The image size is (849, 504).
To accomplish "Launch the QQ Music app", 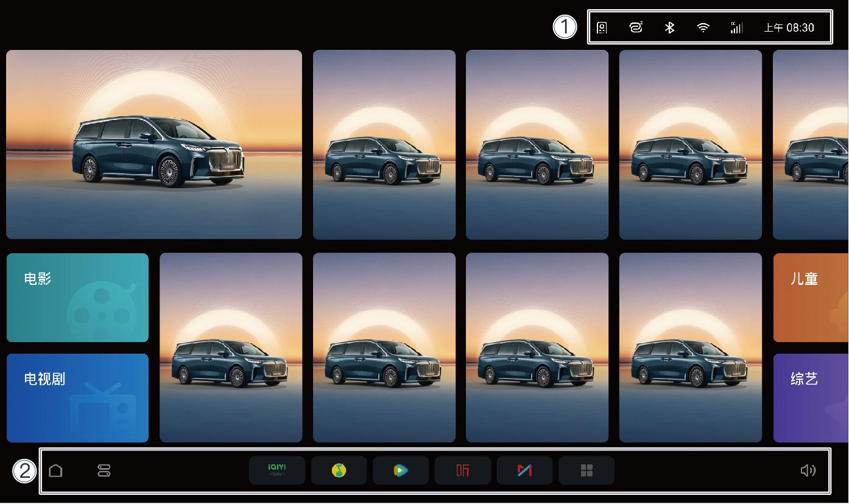I will point(339,471).
